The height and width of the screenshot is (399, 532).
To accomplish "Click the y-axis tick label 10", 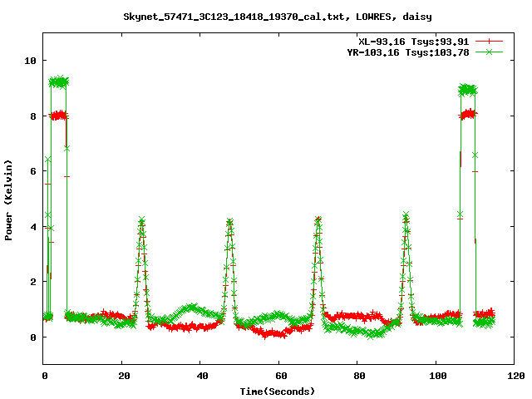I will point(30,61).
